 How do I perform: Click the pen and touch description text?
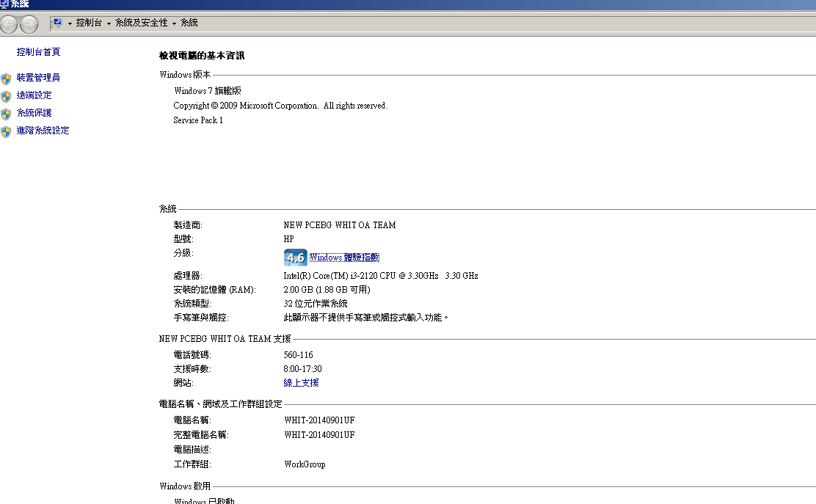coord(365,318)
